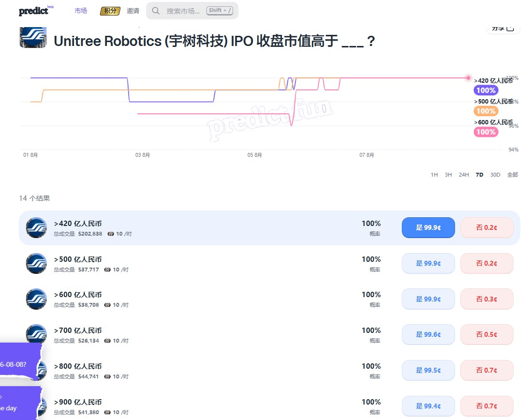
Task: Open purple popup mentioning 6-08-08?
Action: 20,360
